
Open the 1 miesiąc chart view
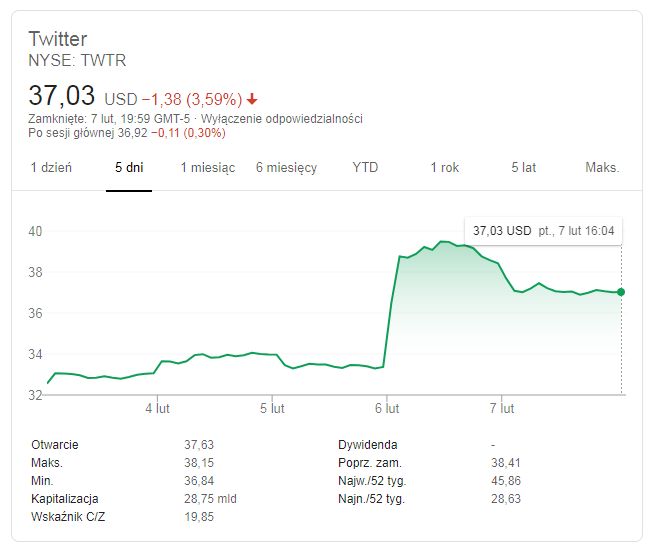(x=208, y=168)
